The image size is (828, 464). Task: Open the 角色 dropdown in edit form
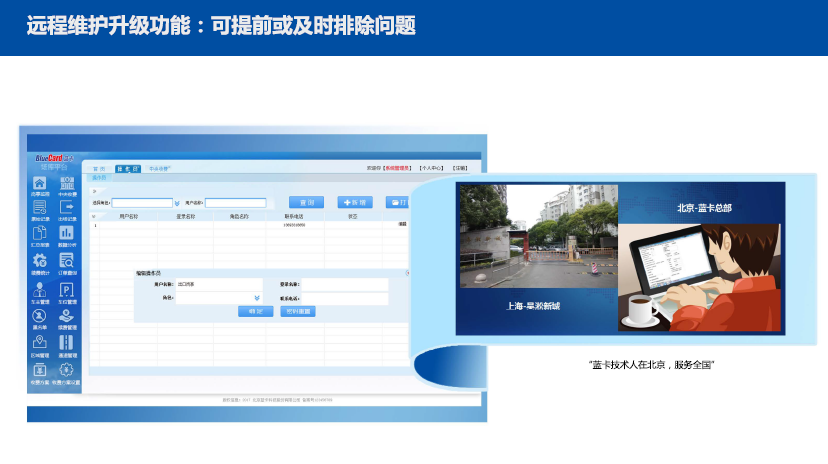coord(256,298)
